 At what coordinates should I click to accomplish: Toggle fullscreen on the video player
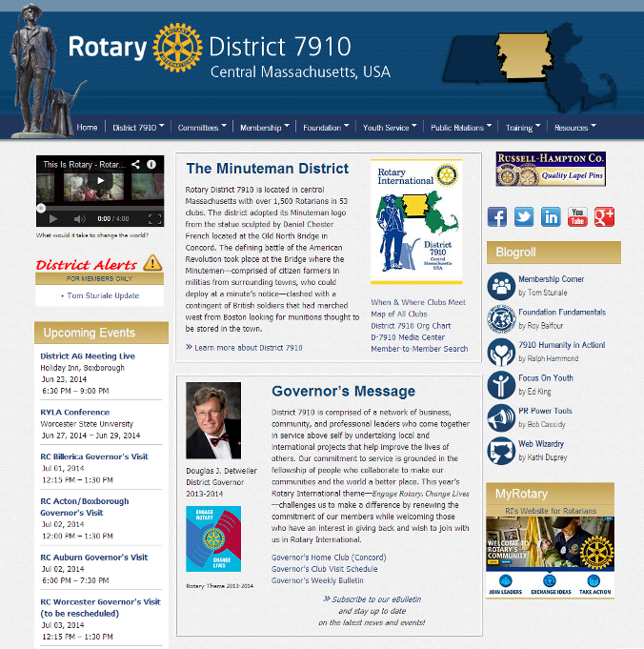(x=154, y=218)
